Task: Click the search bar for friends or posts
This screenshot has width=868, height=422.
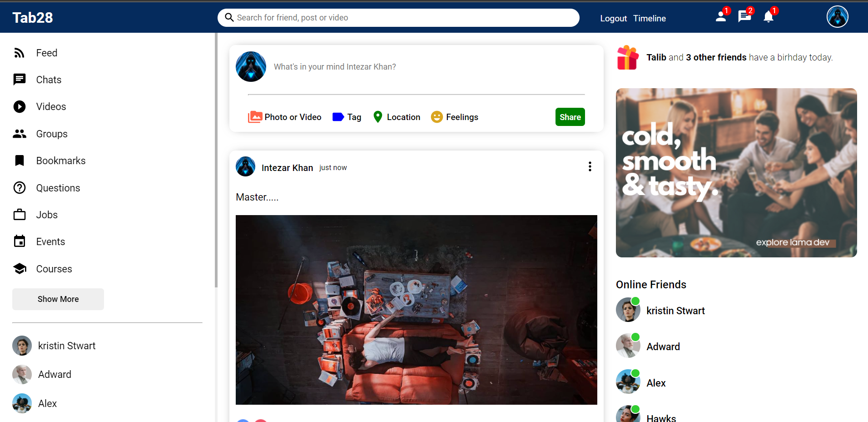Action: click(x=398, y=17)
